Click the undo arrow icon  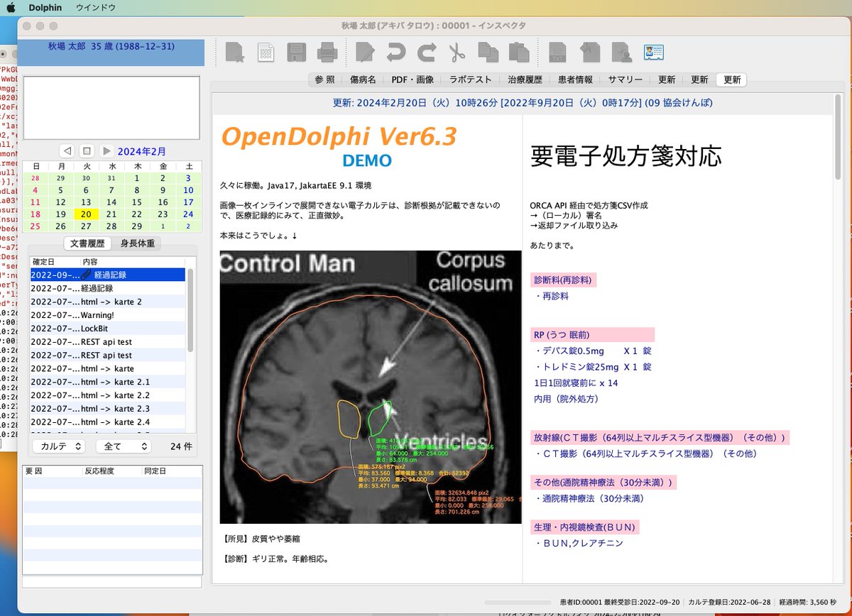point(395,53)
